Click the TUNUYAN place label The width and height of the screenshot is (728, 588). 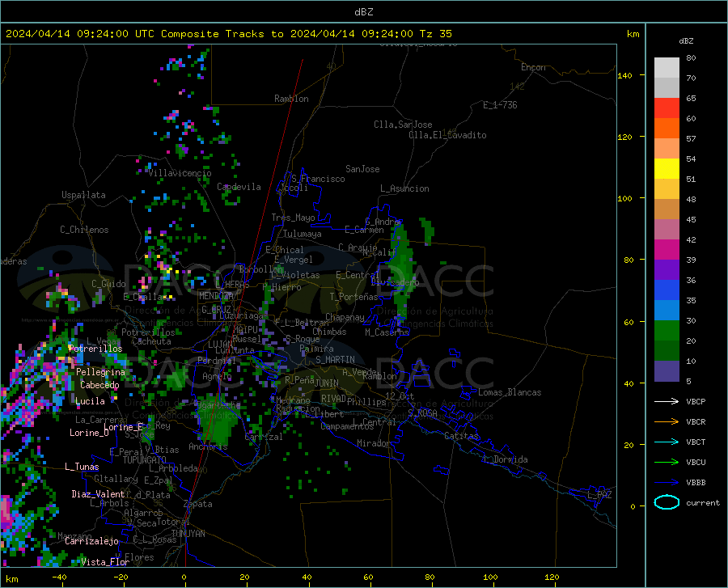tap(188, 534)
